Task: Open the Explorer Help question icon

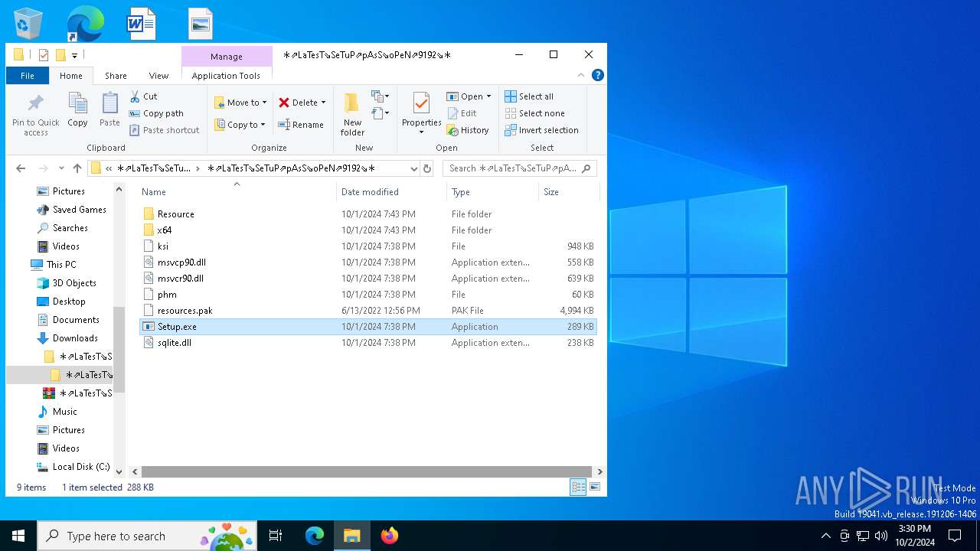Action: click(598, 75)
